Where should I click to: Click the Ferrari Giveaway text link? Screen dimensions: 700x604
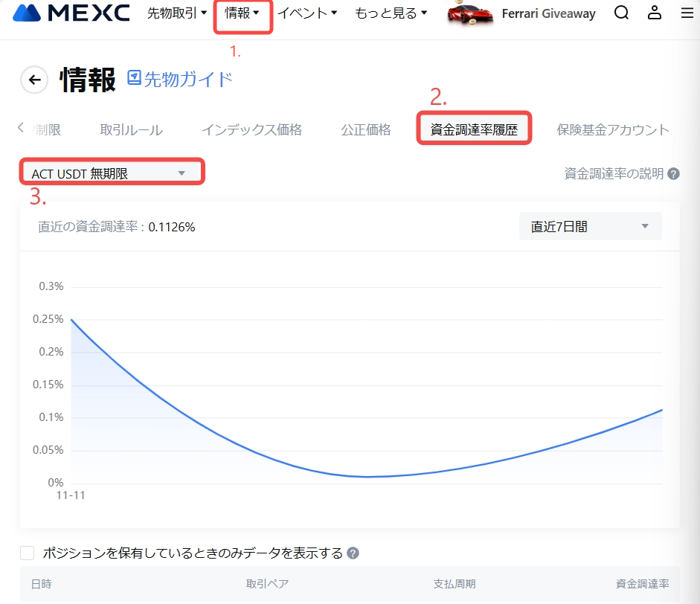coord(548,13)
